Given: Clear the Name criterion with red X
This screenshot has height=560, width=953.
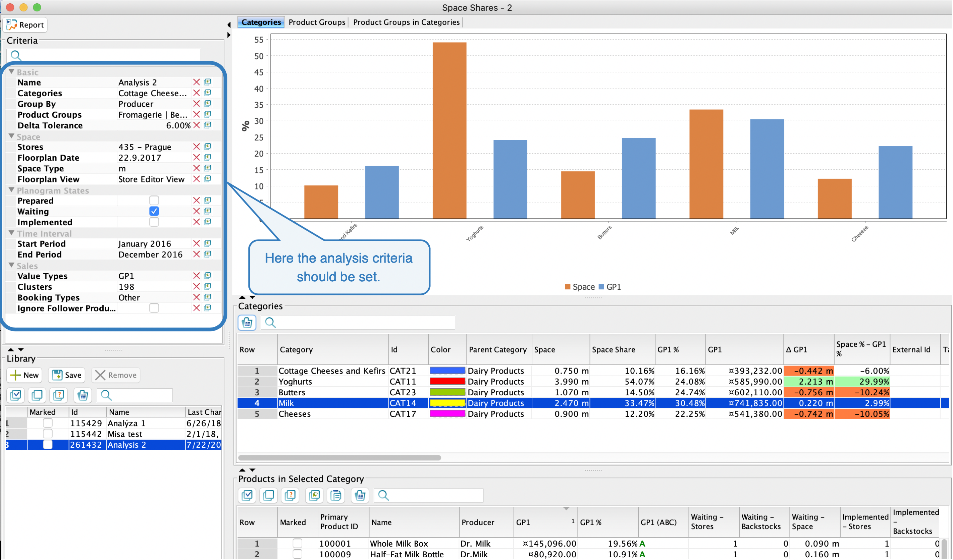Looking at the screenshot, I should (196, 83).
